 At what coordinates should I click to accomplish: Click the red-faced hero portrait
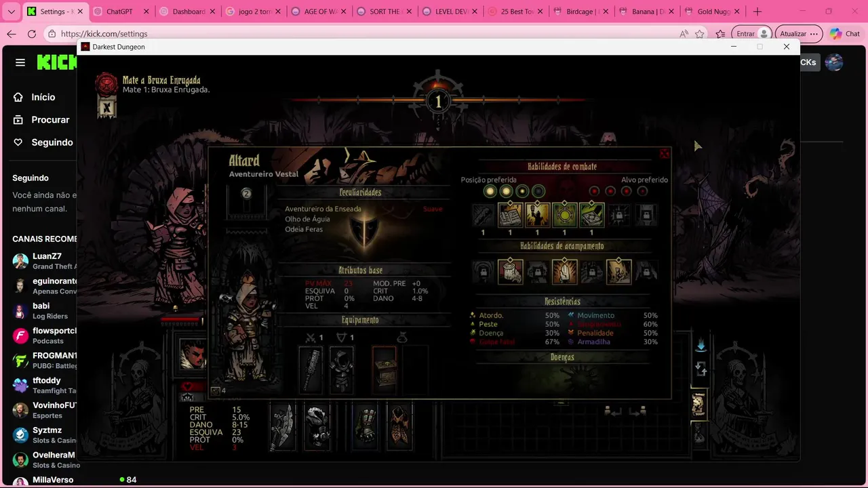pyautogui.click(x=192, y=354)
